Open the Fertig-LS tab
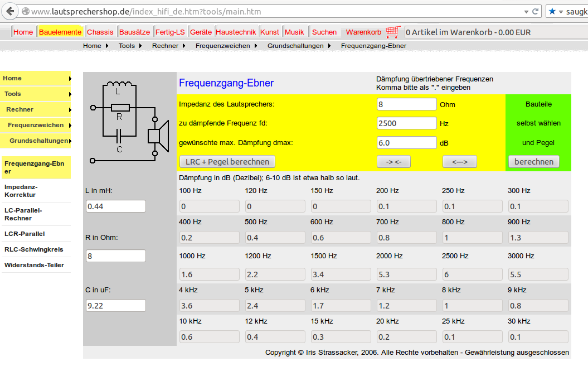588x371 pixels. point(170,32)
